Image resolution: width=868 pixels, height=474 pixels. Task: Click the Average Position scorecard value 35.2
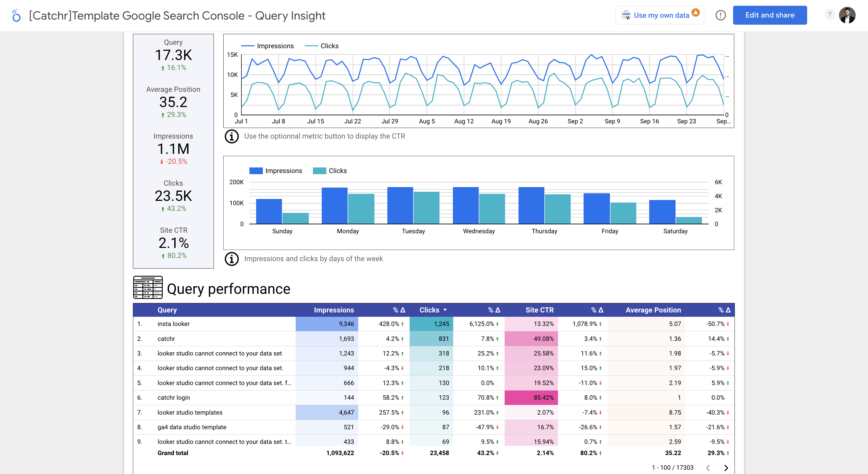173,102
